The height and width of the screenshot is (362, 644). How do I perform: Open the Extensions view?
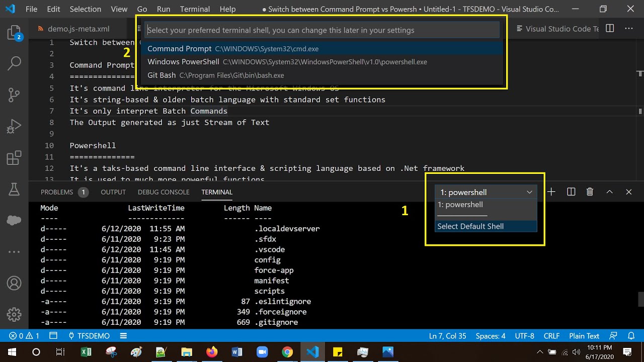click(14, 158)
